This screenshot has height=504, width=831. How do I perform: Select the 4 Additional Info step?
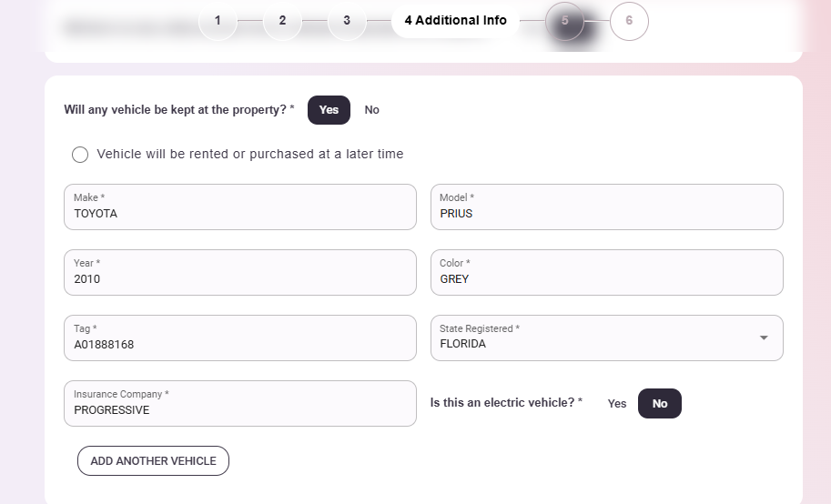click(x=455, y=21)
